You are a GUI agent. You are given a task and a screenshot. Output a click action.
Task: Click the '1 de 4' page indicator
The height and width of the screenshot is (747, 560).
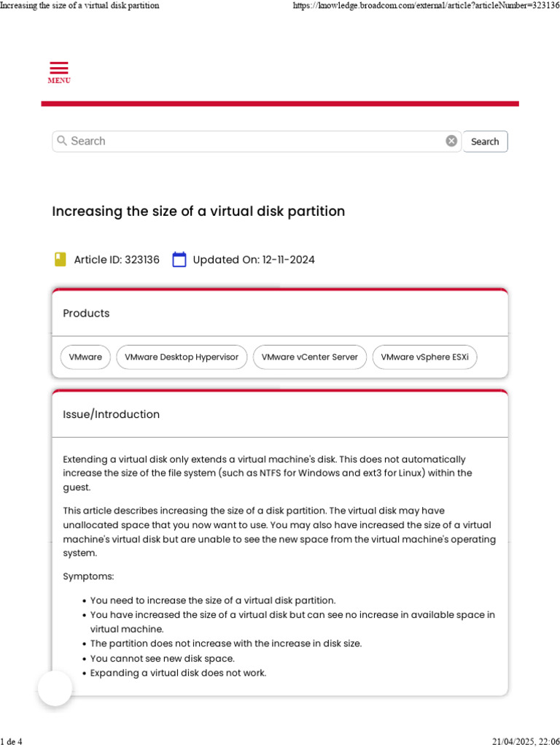12,741
